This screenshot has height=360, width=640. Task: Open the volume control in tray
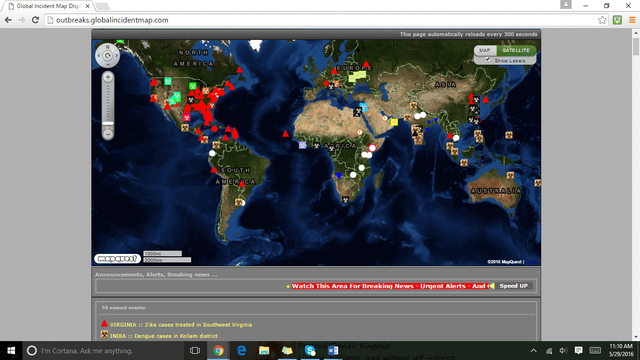coord(563,351)
